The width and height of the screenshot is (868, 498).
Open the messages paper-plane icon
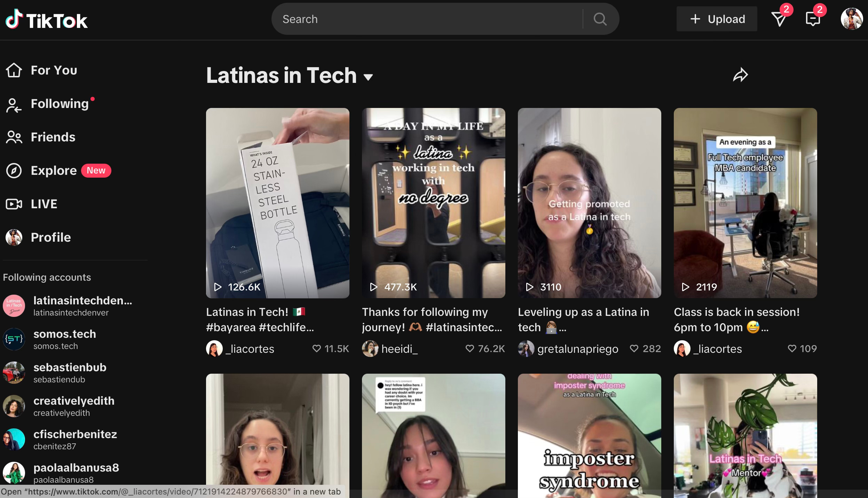[779, 19]
